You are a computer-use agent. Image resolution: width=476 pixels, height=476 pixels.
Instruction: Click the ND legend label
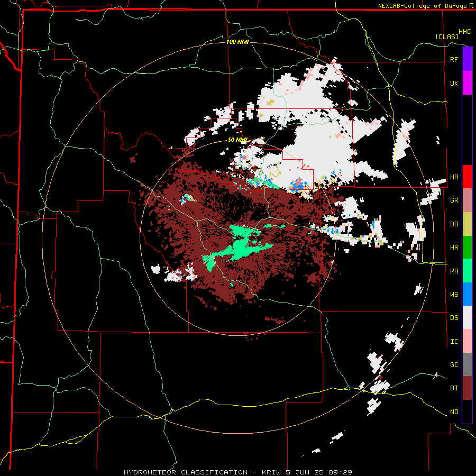[454, 412]
